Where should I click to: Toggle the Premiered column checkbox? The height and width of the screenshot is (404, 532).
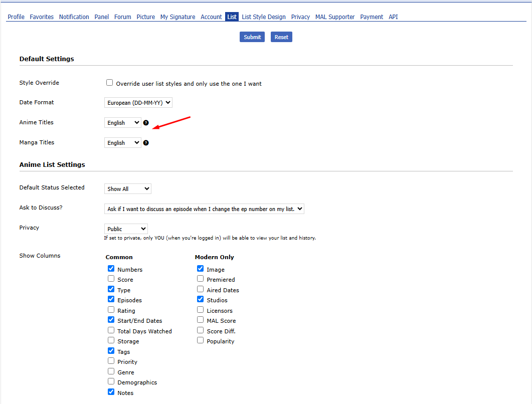pyautogui.click(x=201, y=279)
